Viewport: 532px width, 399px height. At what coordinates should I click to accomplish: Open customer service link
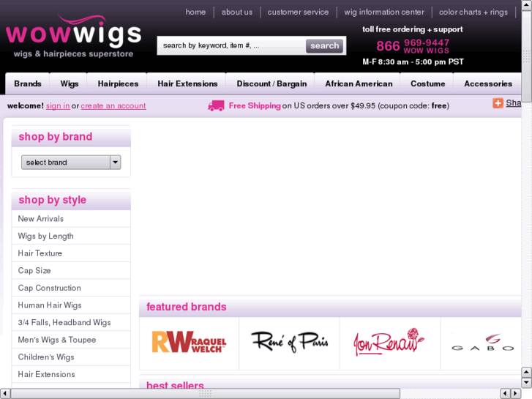pos(298,12)
